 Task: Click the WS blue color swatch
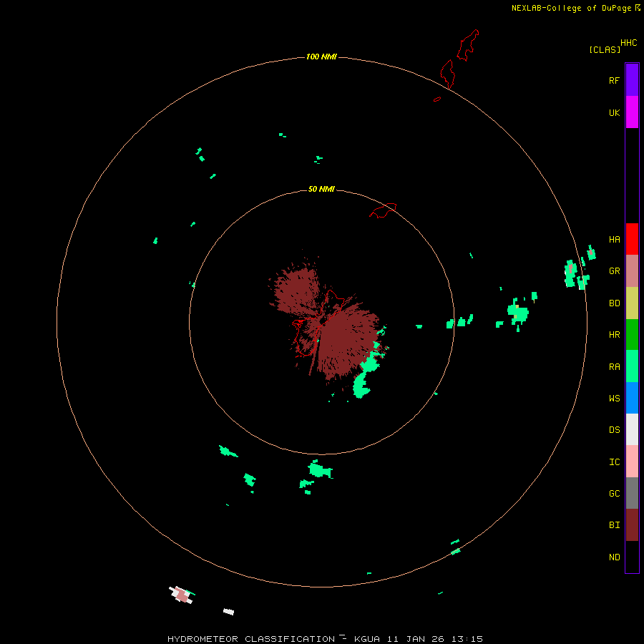click(632, 398)
